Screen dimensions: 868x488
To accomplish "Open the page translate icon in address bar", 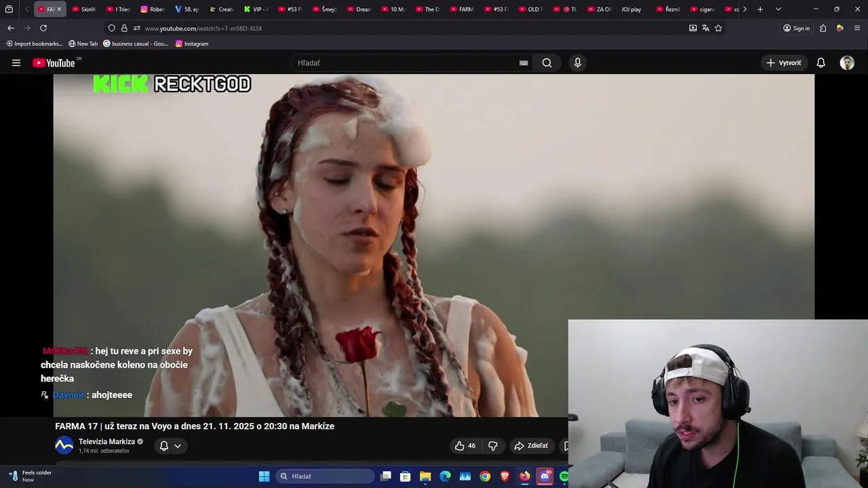I will [x=705, y=28].
